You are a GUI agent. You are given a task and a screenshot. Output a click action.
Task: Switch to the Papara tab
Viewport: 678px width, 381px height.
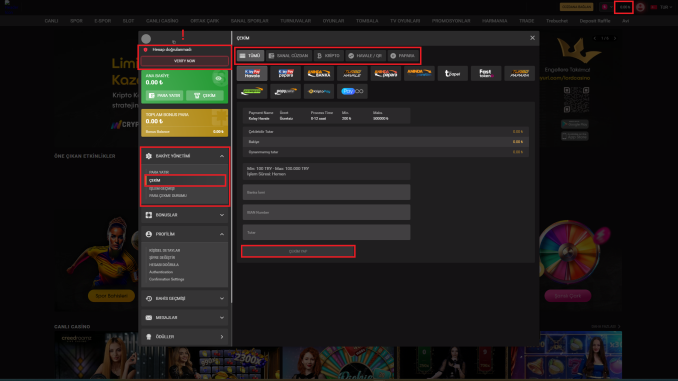click(x=403, y=56)
